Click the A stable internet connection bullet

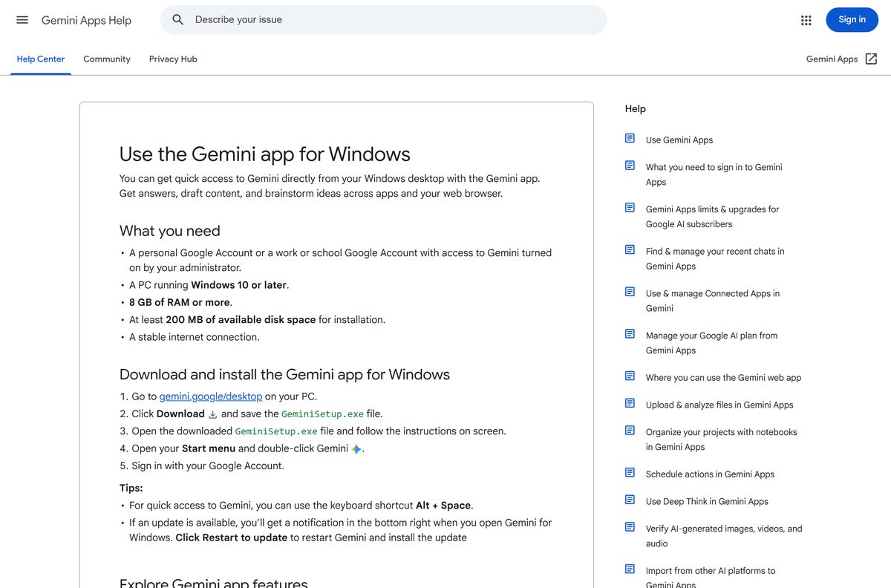(195, 337)
